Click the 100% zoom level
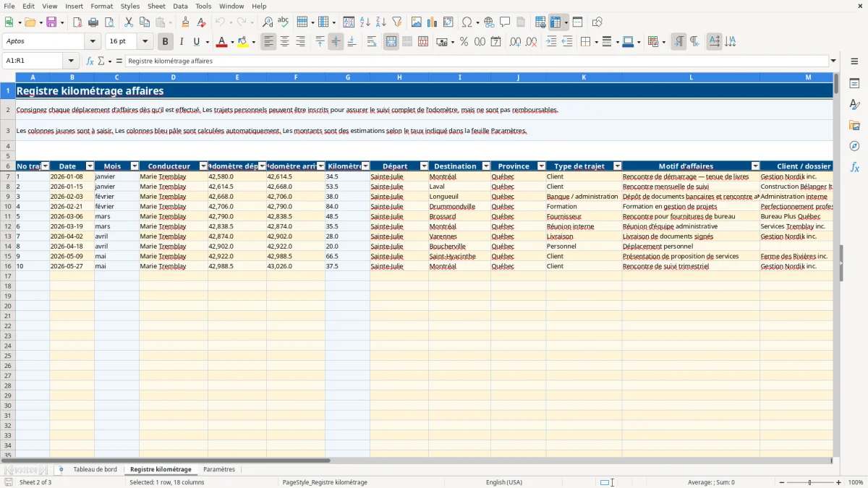 (x=856, y=482)
